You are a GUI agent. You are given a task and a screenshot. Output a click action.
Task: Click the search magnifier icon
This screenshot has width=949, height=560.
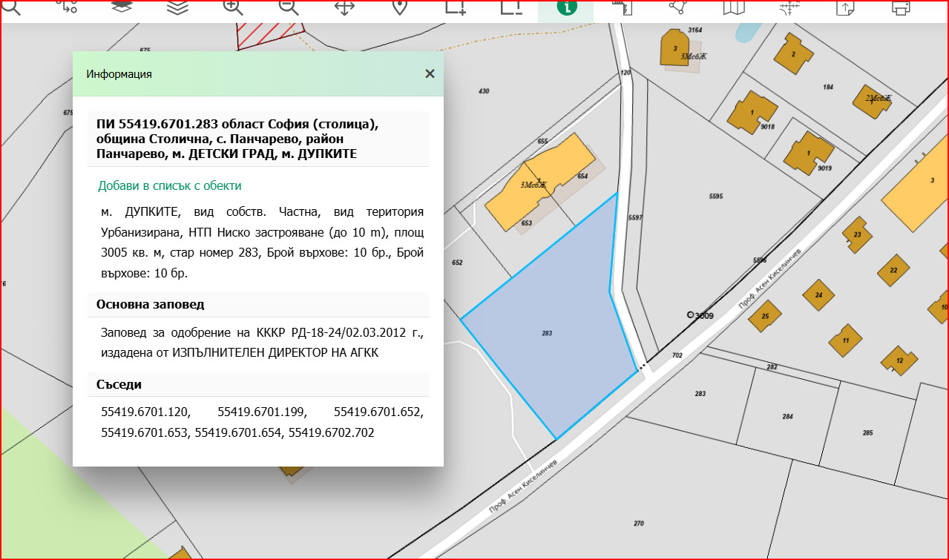click(x=11, y=7)
